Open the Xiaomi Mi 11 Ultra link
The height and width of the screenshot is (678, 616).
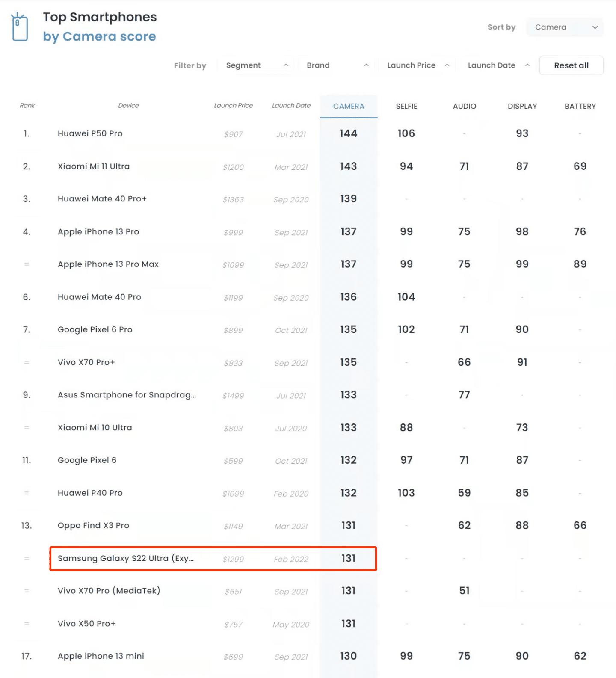pyautogui.click(x=94, y=166)
